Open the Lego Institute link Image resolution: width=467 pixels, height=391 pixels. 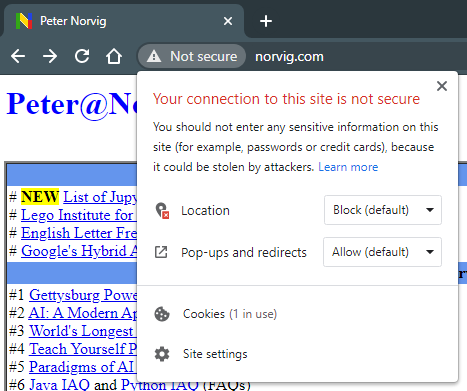pyautogui.click(x=79, y=215)
